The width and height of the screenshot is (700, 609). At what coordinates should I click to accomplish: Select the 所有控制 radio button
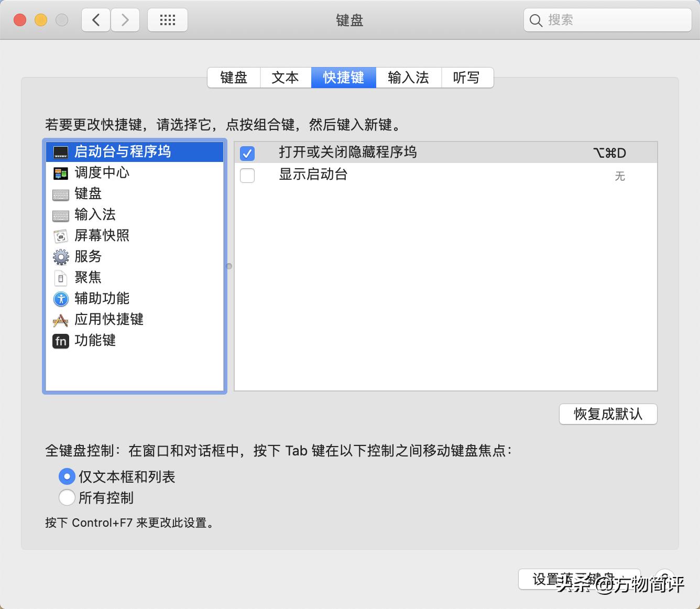click(67, 497)
